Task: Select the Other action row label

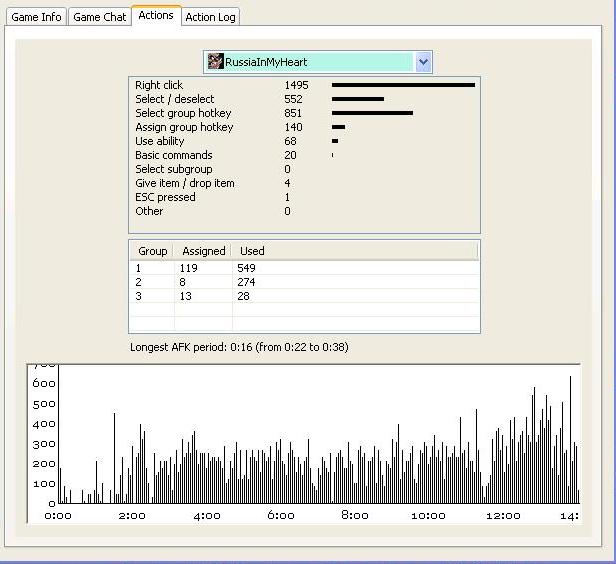Action: pos(149,211)
